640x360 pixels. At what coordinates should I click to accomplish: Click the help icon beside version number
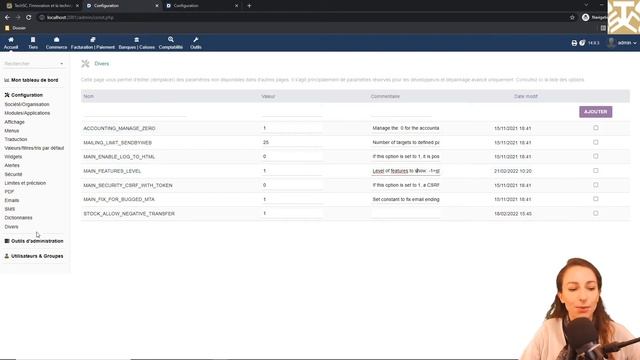coord(582,43)
